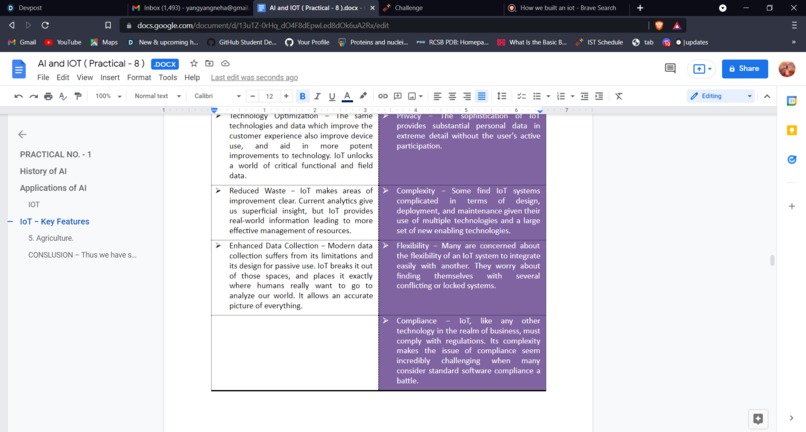The height and width of the screenshot is (432, 806).
Task: Open the 'Last edit was seconds ago' link
Action: [254, 78]
